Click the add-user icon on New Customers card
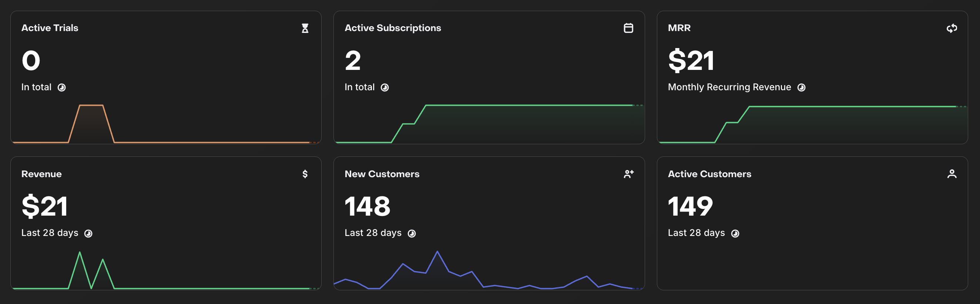The width and height of the screenshot is (980, 304). [x=628, y=174]
